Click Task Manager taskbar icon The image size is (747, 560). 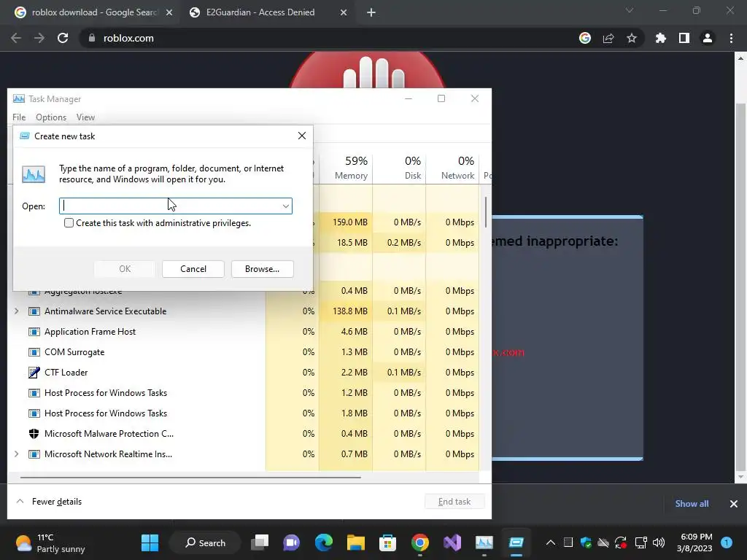484,542
